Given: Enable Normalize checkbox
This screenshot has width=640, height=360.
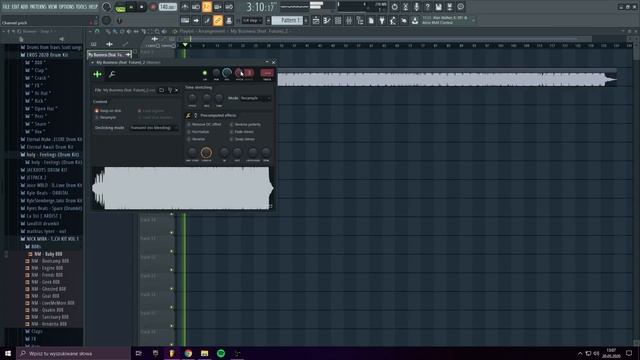Looking at the screenshot, I should click(198, 132).
